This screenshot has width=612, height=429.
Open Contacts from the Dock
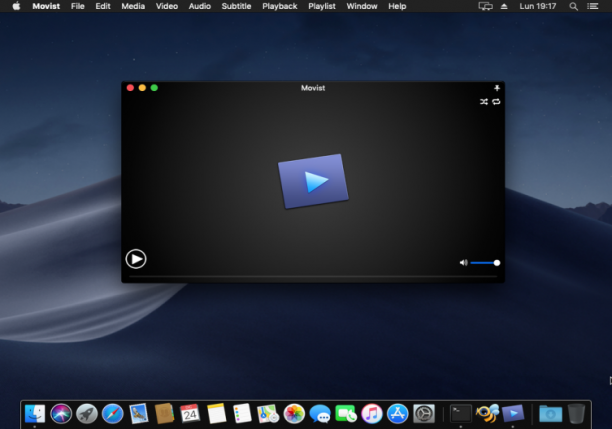pos(164,414)
